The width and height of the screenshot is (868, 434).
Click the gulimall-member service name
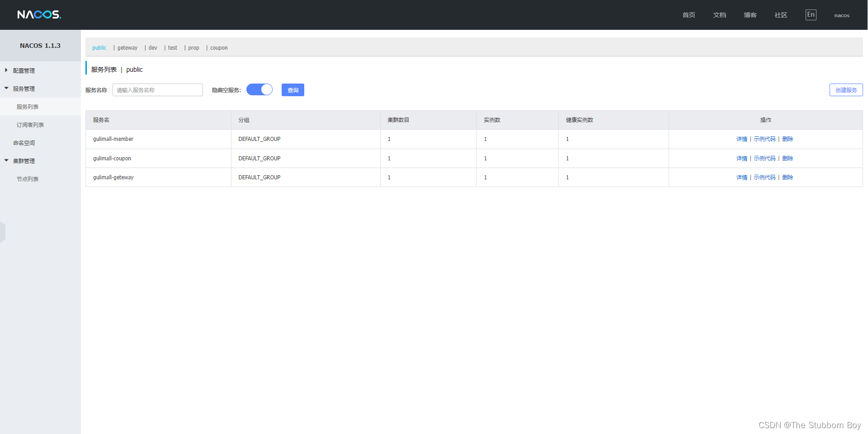(x=113, y=139)
